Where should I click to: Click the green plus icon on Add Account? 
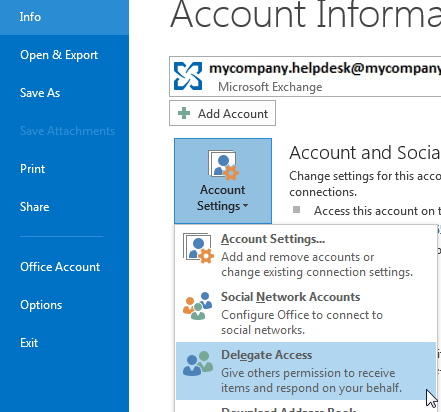pyautogui.click(x=184, y=113)
